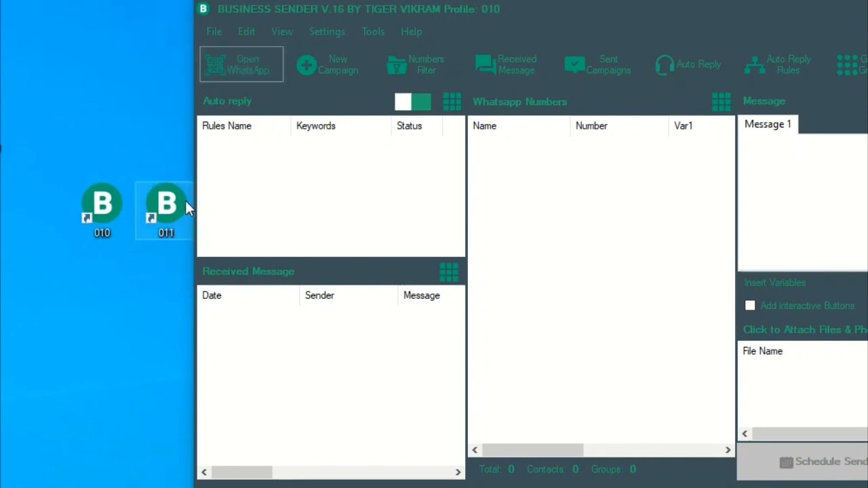Open the Edit menu
The width and height of the screenshot is (868, 488).
247,32
